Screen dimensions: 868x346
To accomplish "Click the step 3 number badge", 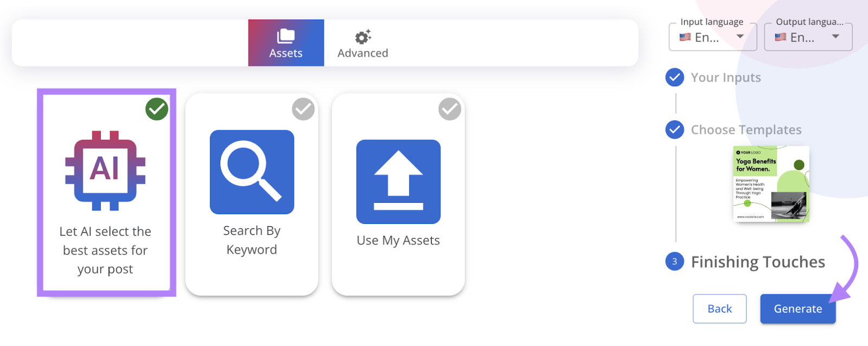I will 675,261.
